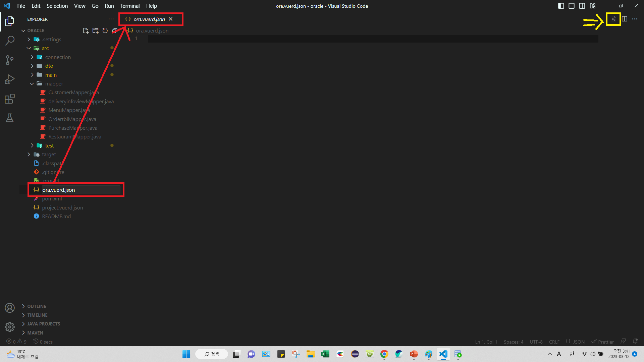644x362 pixels.
Task: Click the Refresh Explorer icon
Action: click(x=105, y=31)
